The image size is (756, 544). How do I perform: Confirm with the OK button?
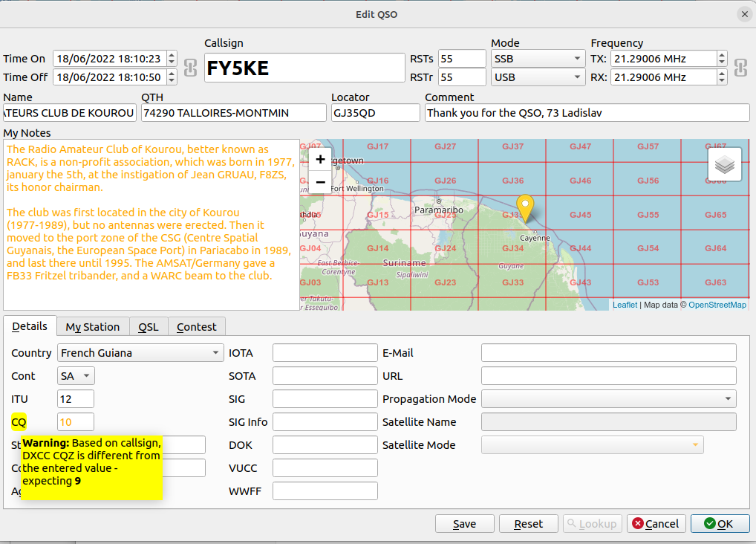(x=720, y=524)
